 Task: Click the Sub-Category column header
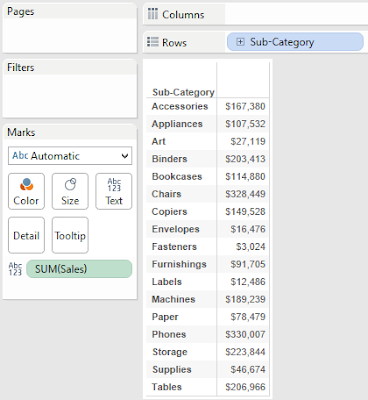click(x=183, y=92)
